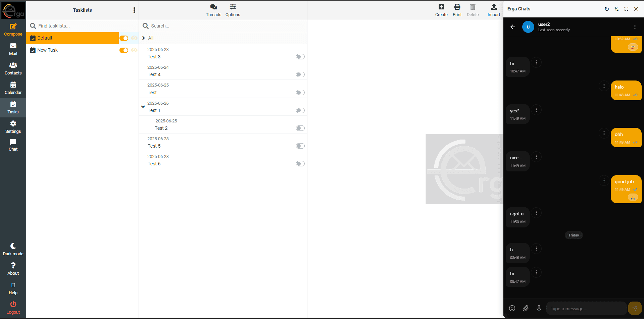Create a new task
The height and width of the screenshot is (319, 644).
(441, 10)
